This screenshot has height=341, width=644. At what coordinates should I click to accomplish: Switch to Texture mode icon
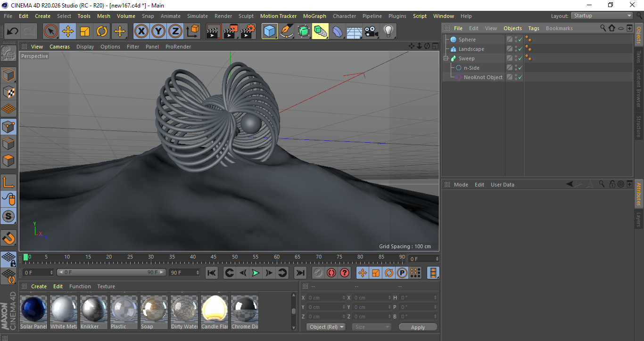tap(8, 92)
